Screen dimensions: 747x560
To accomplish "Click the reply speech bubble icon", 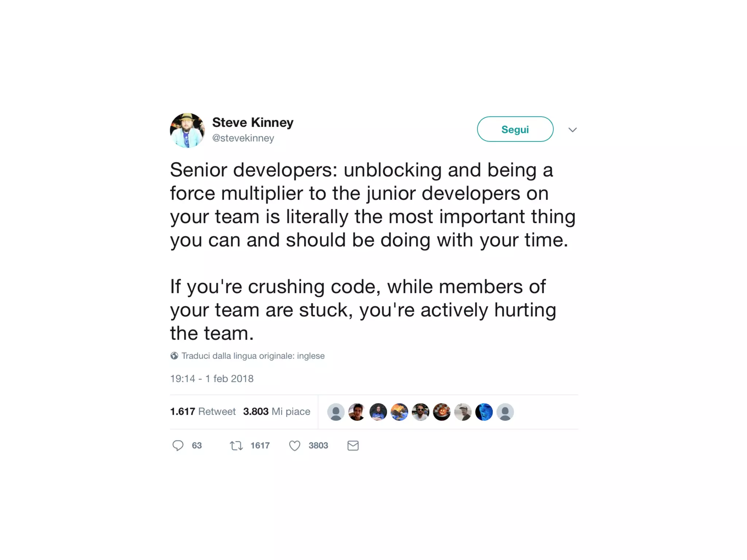I will tap(178, 446).
